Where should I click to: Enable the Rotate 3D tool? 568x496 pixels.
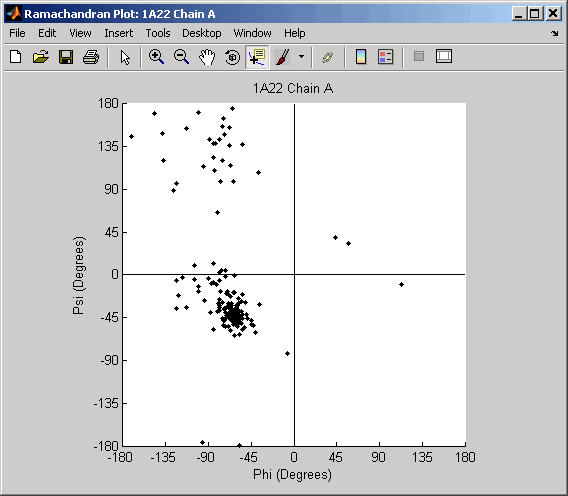[232, 57]
